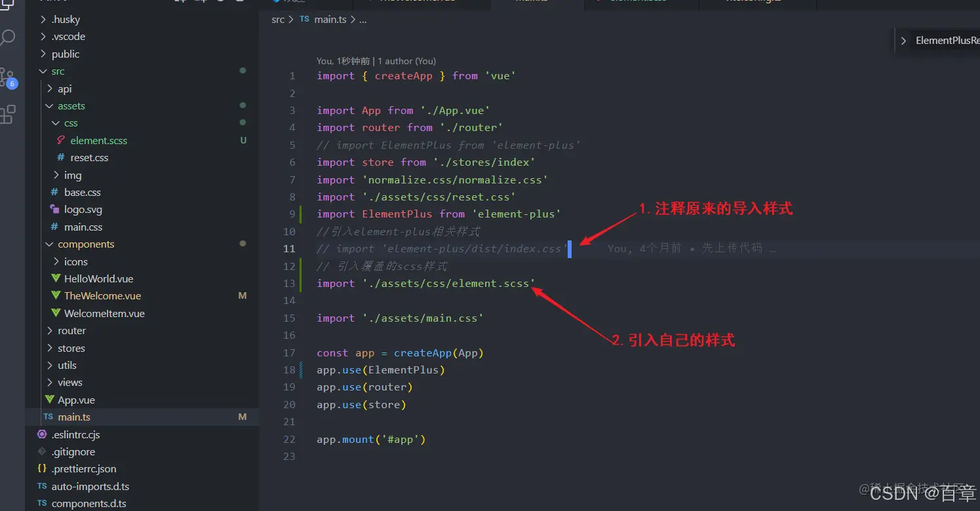Screen dimensions: 980x511
Task: Click the Vue icon beside App.vue
Action: pos(49,400)
